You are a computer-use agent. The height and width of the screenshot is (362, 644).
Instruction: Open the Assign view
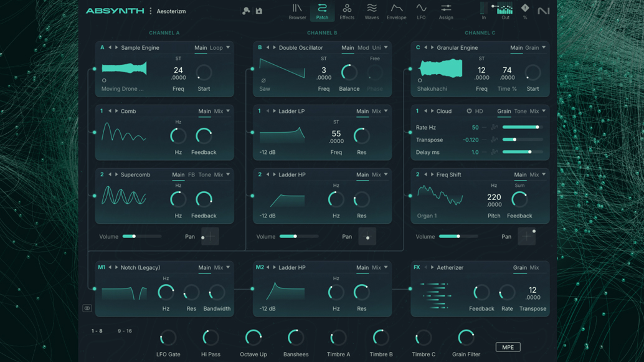coord(446,11)
